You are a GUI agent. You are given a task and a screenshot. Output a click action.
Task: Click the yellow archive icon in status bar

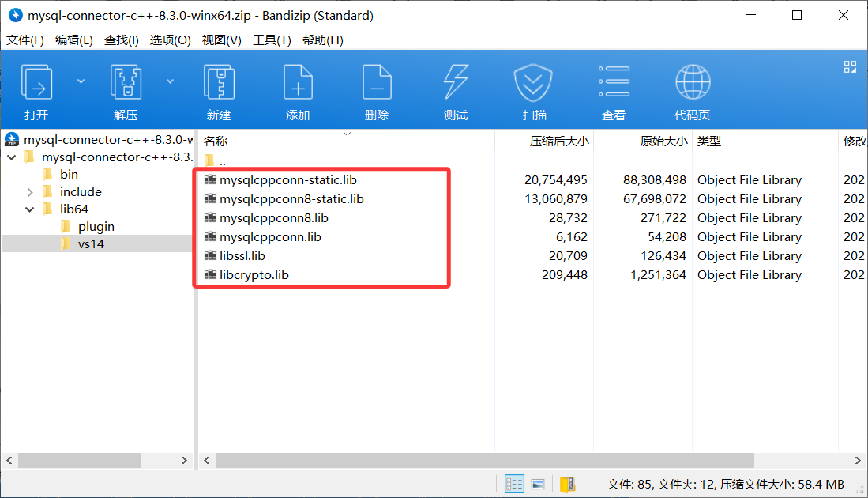tap(567, 484)
